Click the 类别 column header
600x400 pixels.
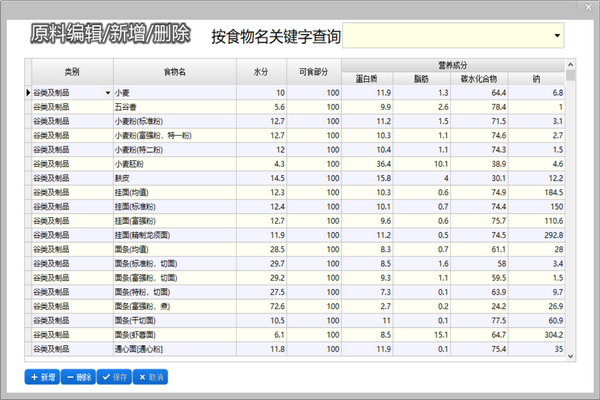click(72, 72)
